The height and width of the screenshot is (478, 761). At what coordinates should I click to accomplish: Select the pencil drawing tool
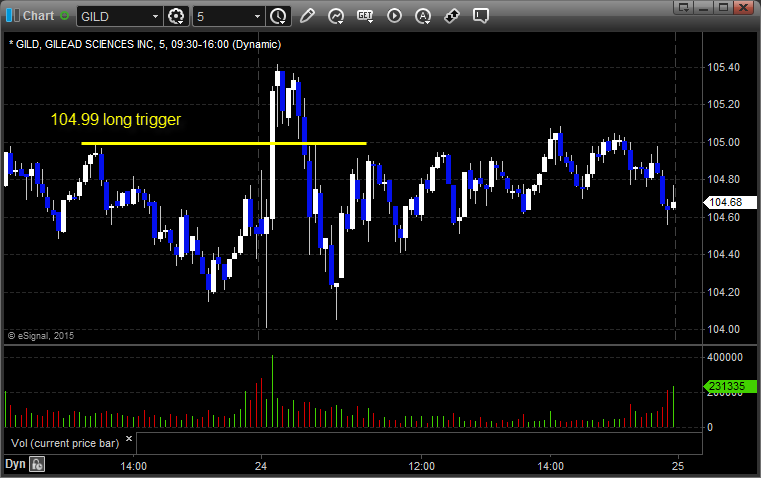[307, 16]
